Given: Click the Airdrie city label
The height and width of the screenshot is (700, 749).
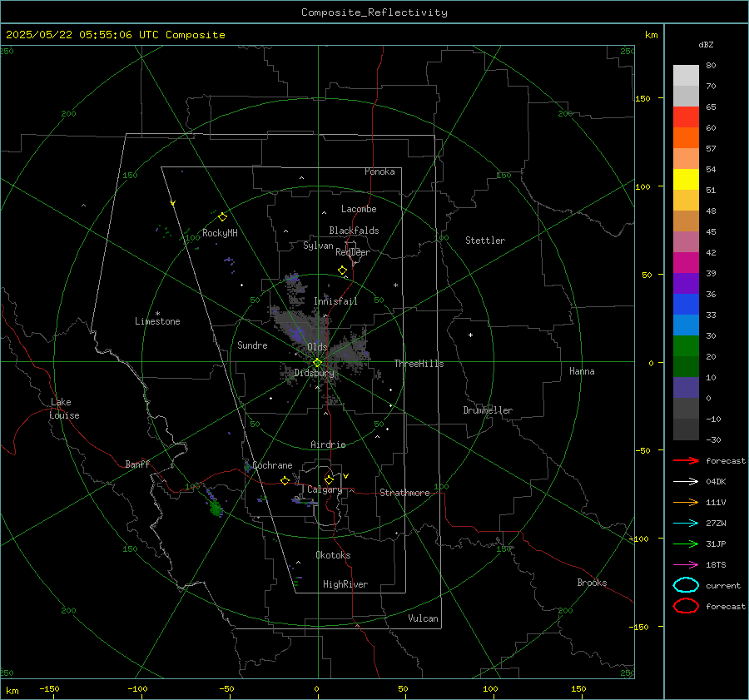Looking at the screenshot, I should pyautogui.click(x=328, y=444).
